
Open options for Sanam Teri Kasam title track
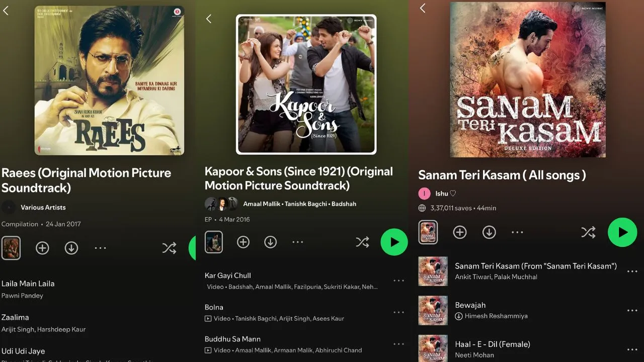pos(632,271)
